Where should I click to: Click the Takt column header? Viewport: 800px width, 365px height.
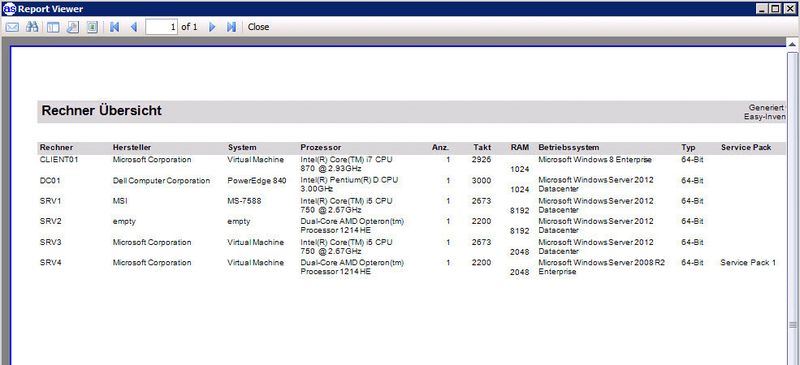[x=482, y=148]
